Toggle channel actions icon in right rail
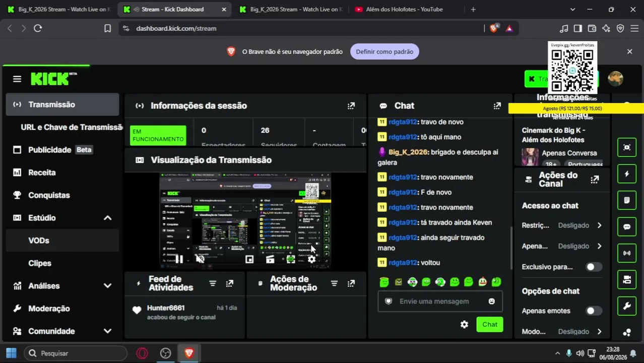 pos(627,279)
